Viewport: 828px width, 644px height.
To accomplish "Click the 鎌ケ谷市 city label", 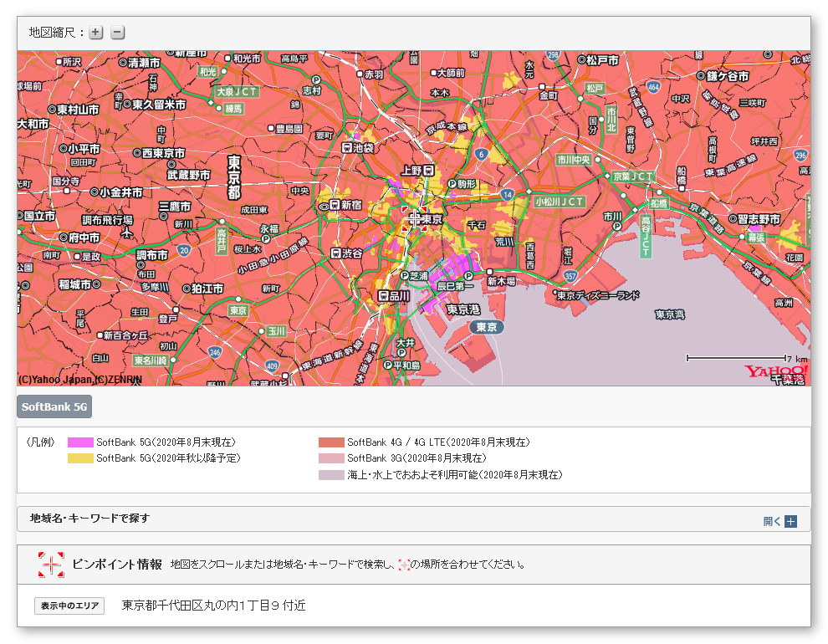I will tap(723, 76).
